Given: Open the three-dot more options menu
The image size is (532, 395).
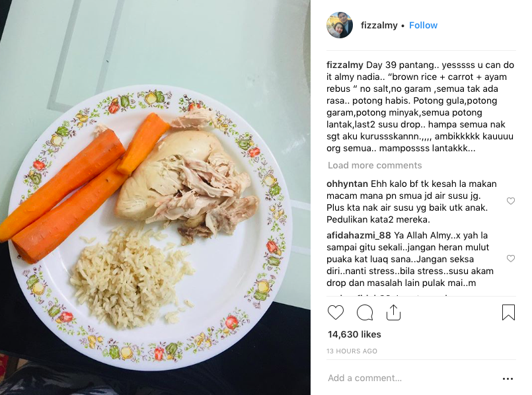Looking at the screenshot, I should (x=508, y=378).
